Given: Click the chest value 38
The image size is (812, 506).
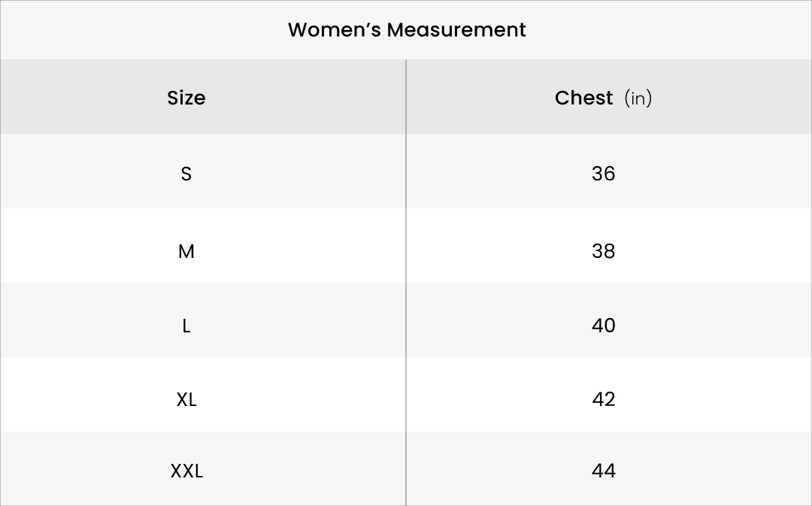Looking at the screenshot, I should (x=603, y=252).
